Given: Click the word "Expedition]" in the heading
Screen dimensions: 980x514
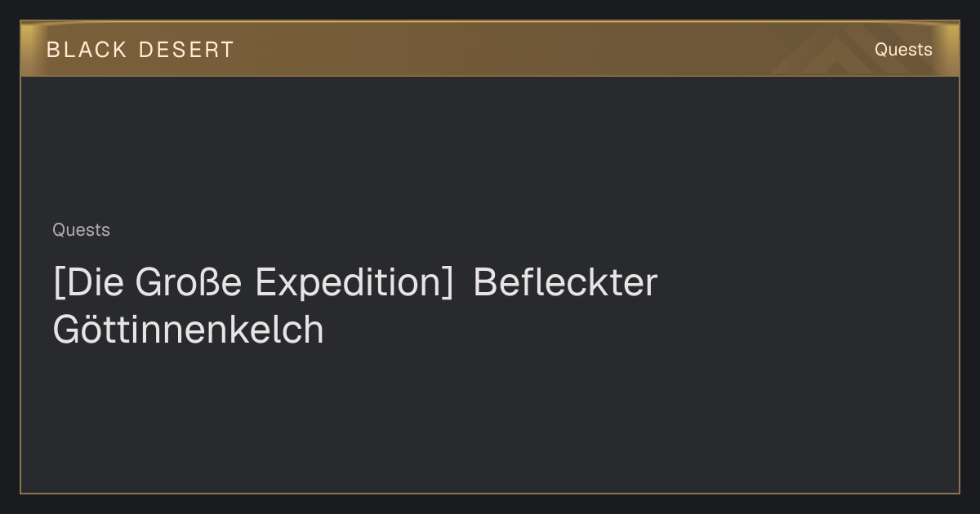Looking at the screenshot, I should point(354,283).
